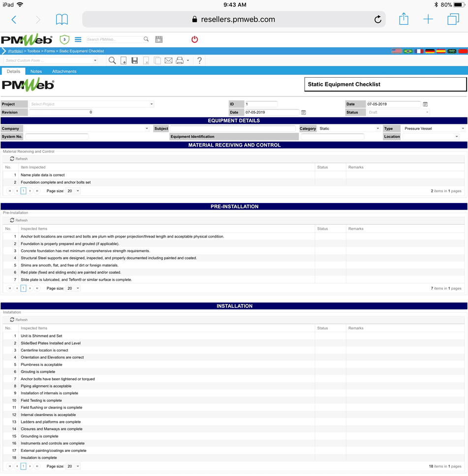Click the email envelope icon

click(168, 60)
